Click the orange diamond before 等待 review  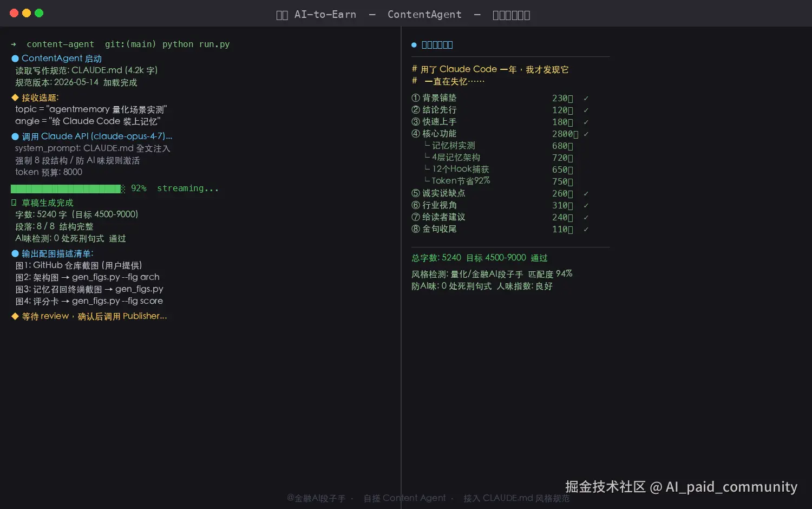[15, 316]
